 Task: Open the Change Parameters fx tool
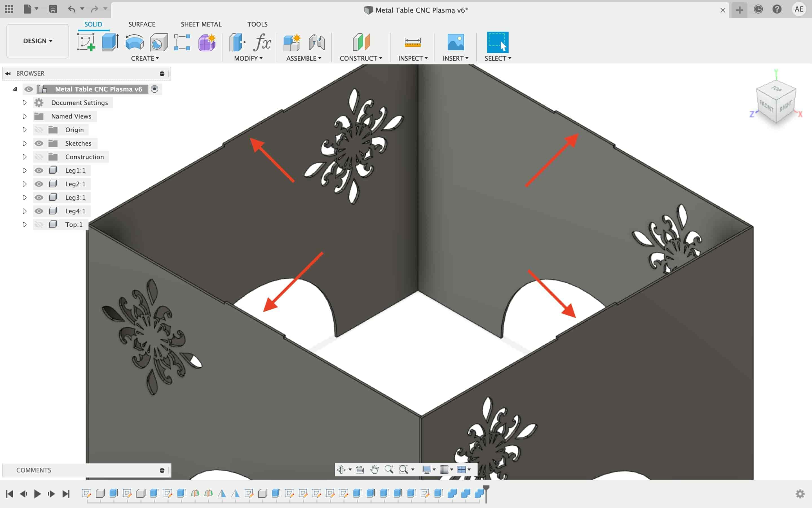262,42
